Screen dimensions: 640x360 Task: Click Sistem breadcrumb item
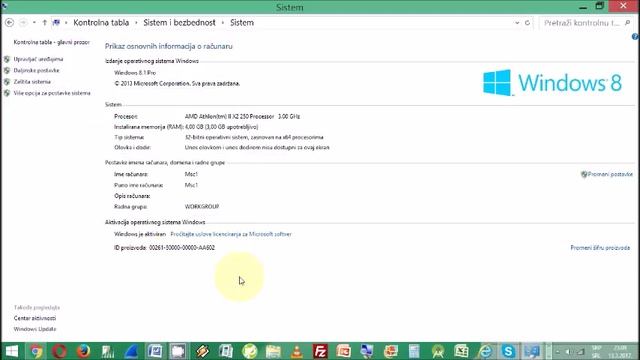point(242,23)
